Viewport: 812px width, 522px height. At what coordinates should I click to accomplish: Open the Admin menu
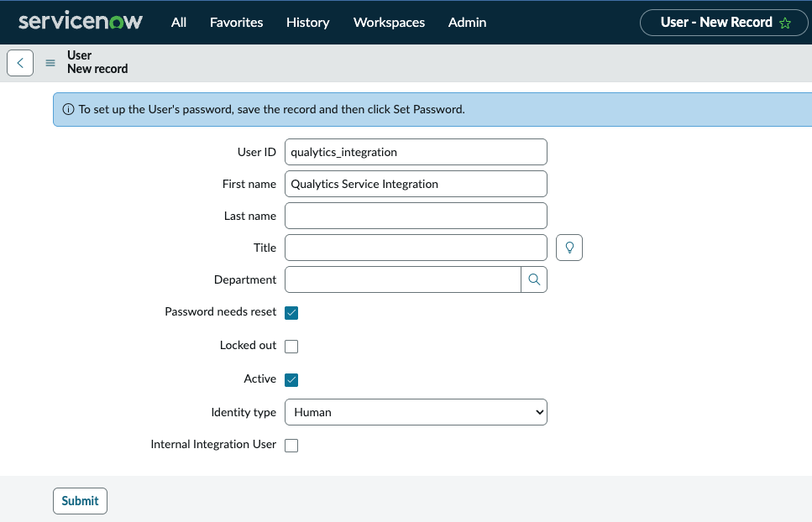[467, 23]
